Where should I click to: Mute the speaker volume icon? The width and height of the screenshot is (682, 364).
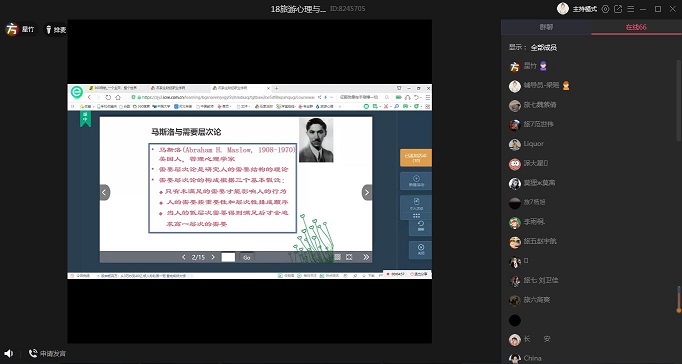[x=8, y=354]
